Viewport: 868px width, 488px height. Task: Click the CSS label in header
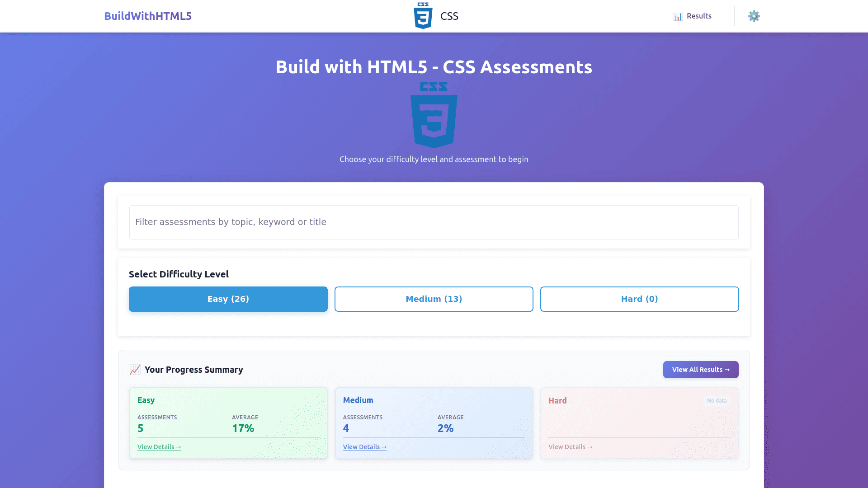coord(449,16)
